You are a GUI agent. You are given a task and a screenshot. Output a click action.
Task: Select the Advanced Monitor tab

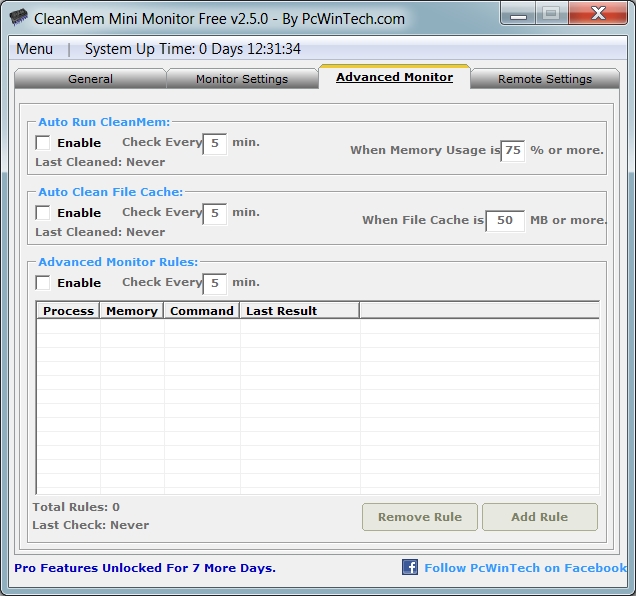click(x=394, y=77)
